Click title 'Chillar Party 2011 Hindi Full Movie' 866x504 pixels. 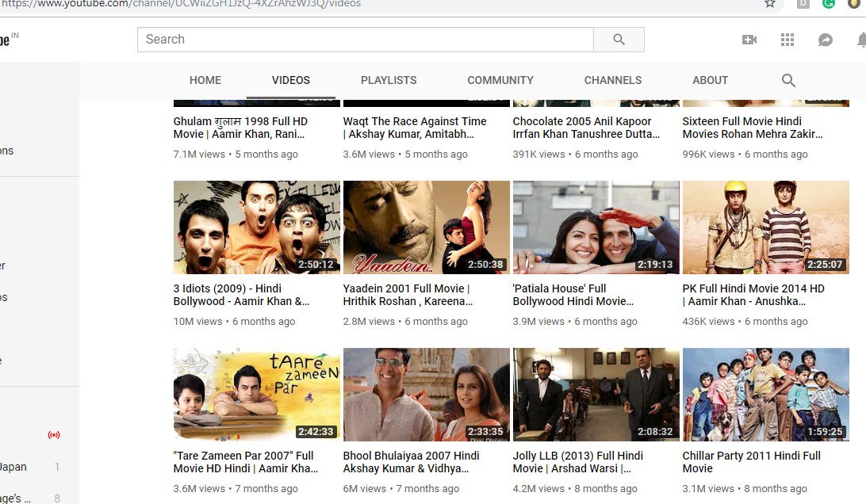click(751, 462)
